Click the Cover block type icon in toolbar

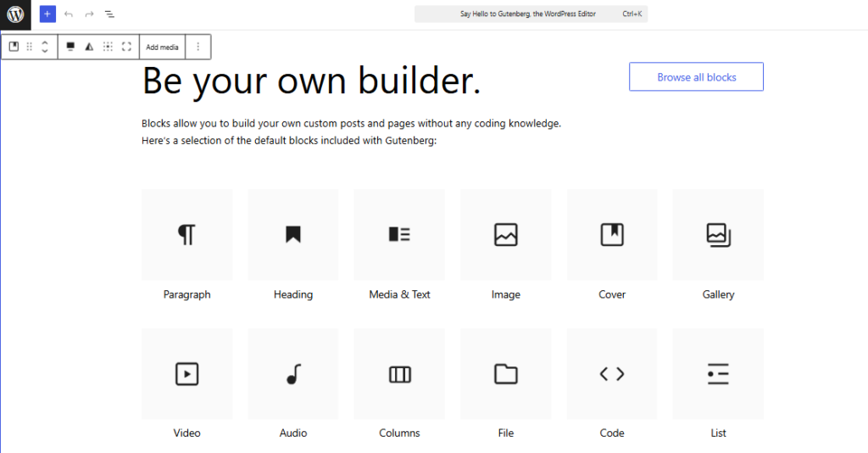click(14, 47)
